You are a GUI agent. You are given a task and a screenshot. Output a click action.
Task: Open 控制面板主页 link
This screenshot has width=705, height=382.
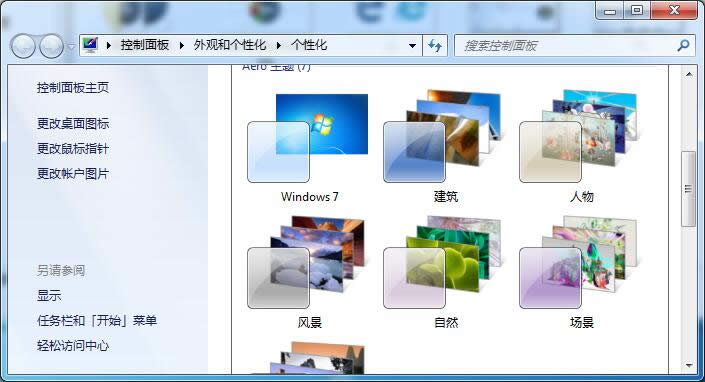(73, 88)
